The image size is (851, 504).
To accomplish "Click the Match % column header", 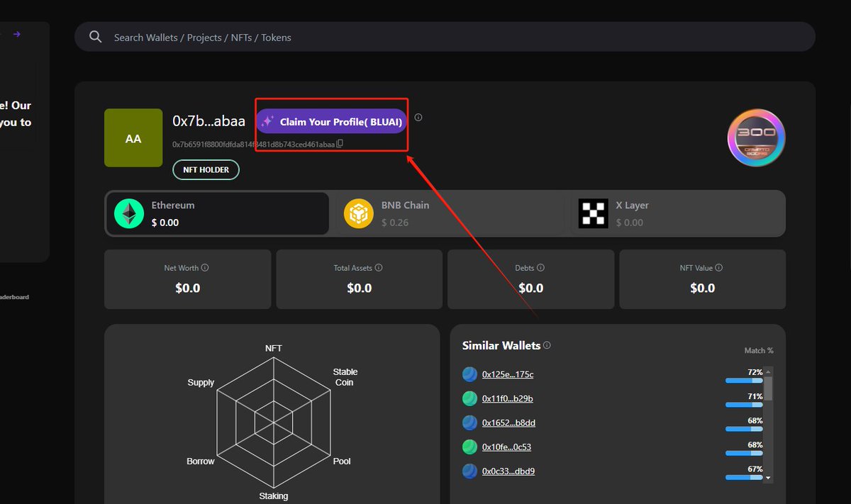I will click(759, 350).
